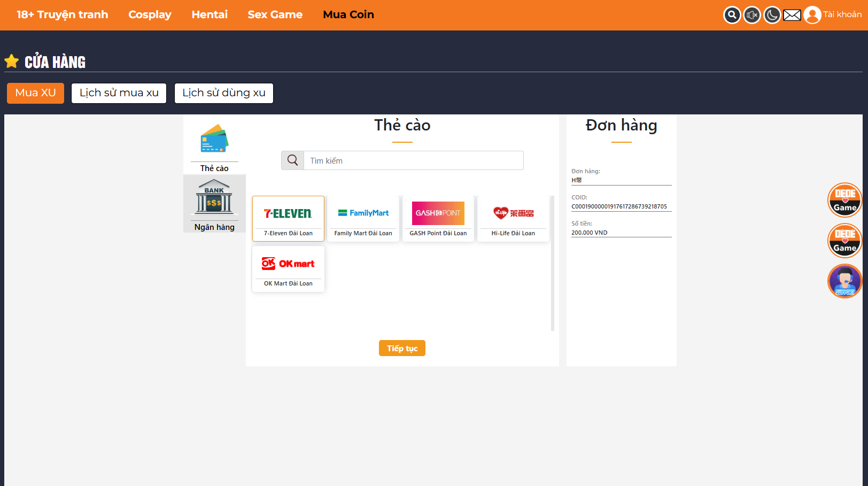Click the Tài khoản account avatar
The width and height of the screenshot is (868, 486).
click(812, 15)
